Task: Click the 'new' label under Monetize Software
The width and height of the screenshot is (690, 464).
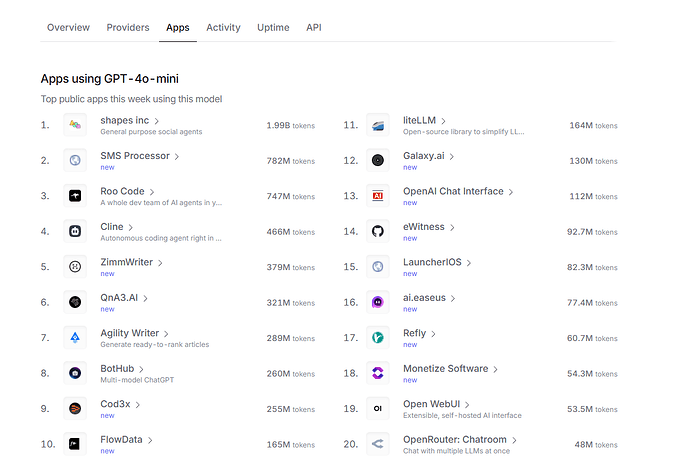Action: (x=410, y=380)
